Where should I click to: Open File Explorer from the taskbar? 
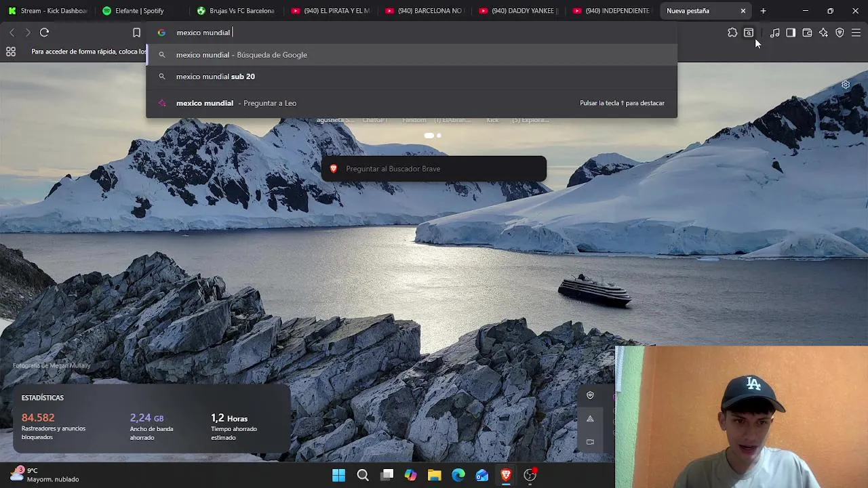[x=434, y=475]
